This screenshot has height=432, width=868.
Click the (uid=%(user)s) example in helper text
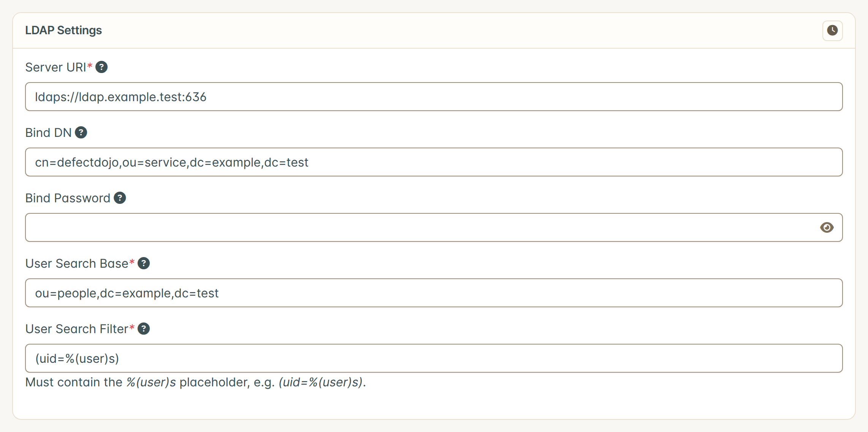tap(320, 382)
